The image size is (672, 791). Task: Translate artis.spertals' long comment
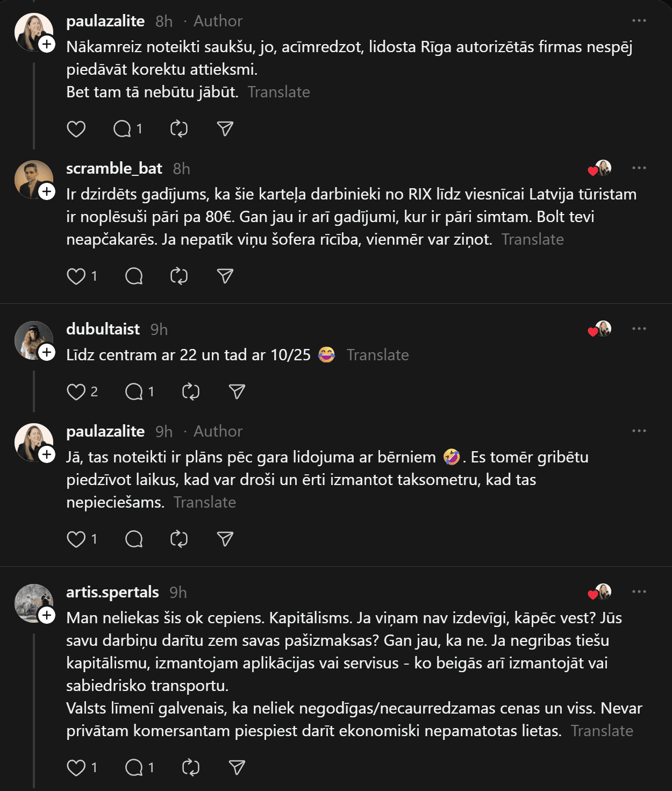602,731
